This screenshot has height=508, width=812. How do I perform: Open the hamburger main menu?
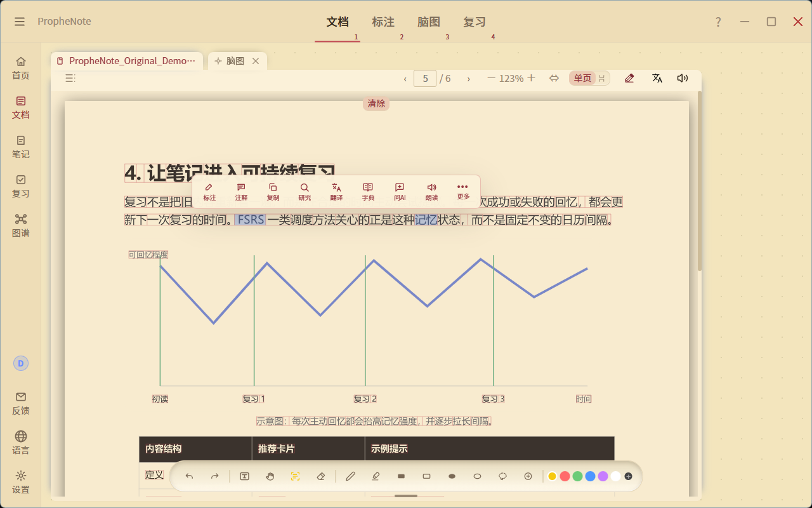point(20,22)
